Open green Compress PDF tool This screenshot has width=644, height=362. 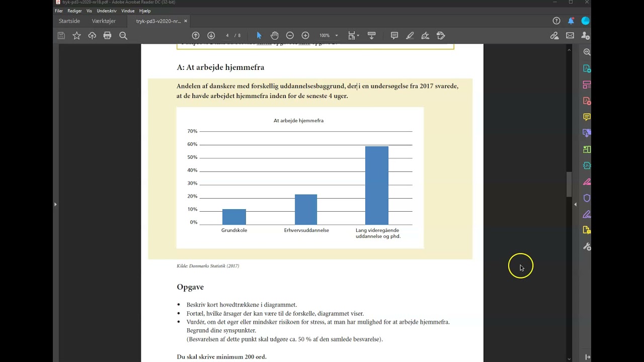587,149
